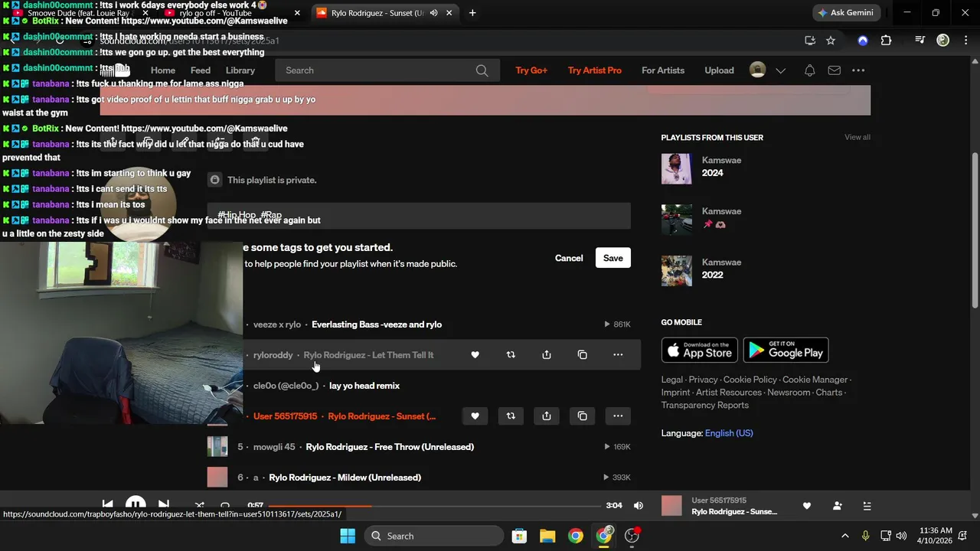Open the Cookie Policy link
The image size is (980, 551).
[750, 380]
